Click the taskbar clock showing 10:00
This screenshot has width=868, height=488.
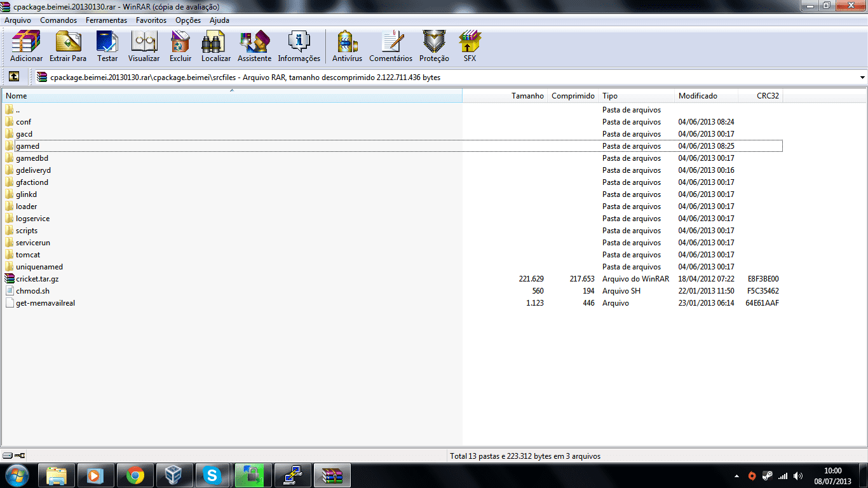click(x=832, y=476)
